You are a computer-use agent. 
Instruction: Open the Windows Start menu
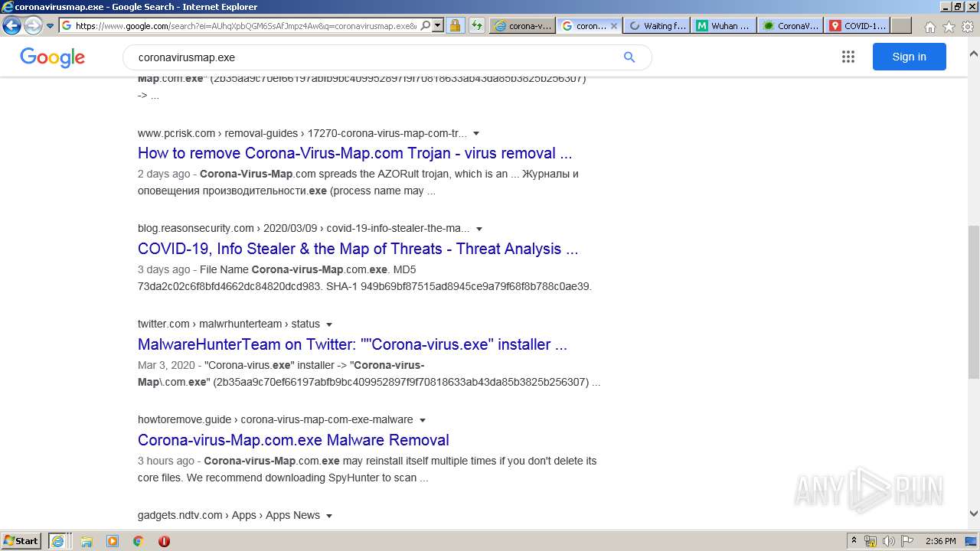(21, 541)
